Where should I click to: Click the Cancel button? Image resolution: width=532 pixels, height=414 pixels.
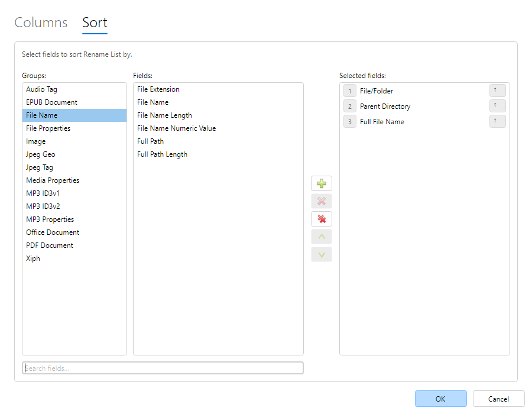tap(498, 399)
